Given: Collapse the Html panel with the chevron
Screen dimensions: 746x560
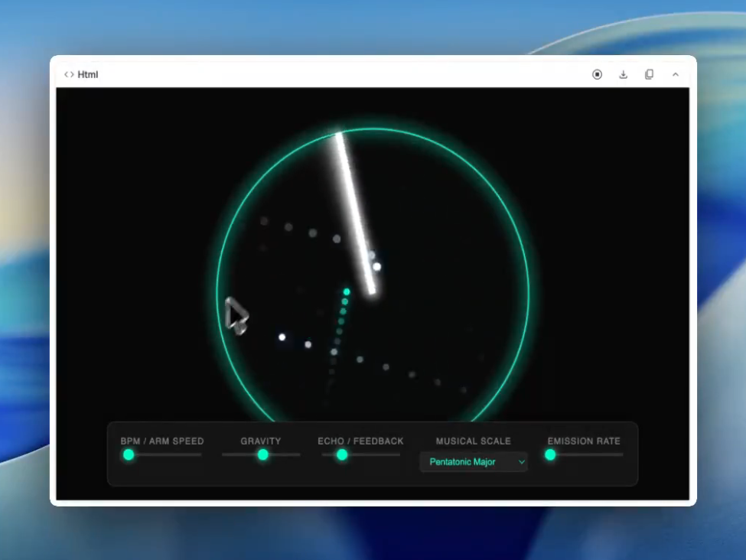Looking at the screenshot, I should (675, 75).
